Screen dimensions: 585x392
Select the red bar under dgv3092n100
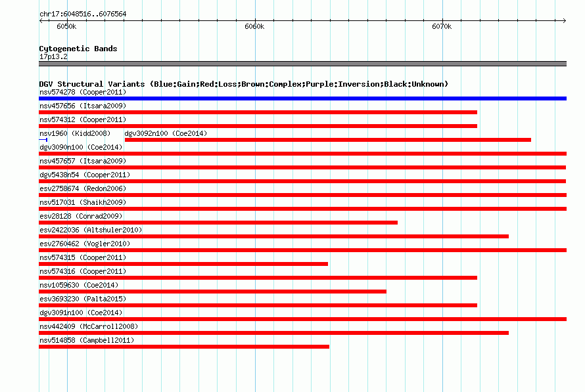pos(327,140)
